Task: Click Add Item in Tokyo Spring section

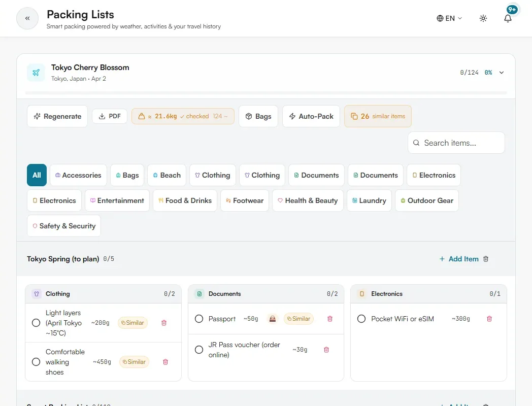Action: pos(459,259)
